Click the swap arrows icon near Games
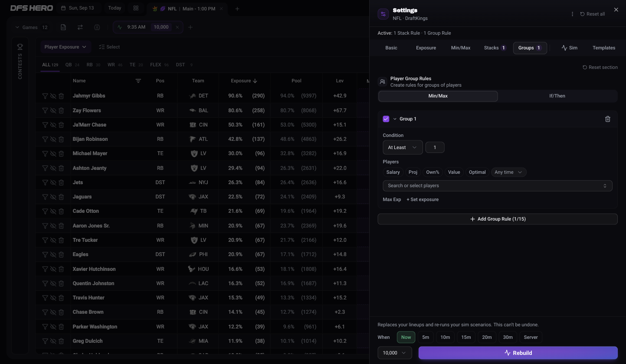626x364 pixels. [80, 27]
